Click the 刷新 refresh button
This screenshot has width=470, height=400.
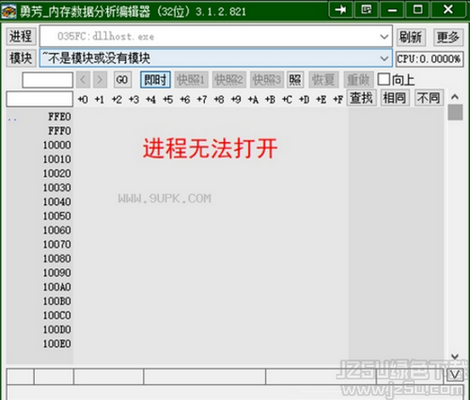(x=411, y=37)
